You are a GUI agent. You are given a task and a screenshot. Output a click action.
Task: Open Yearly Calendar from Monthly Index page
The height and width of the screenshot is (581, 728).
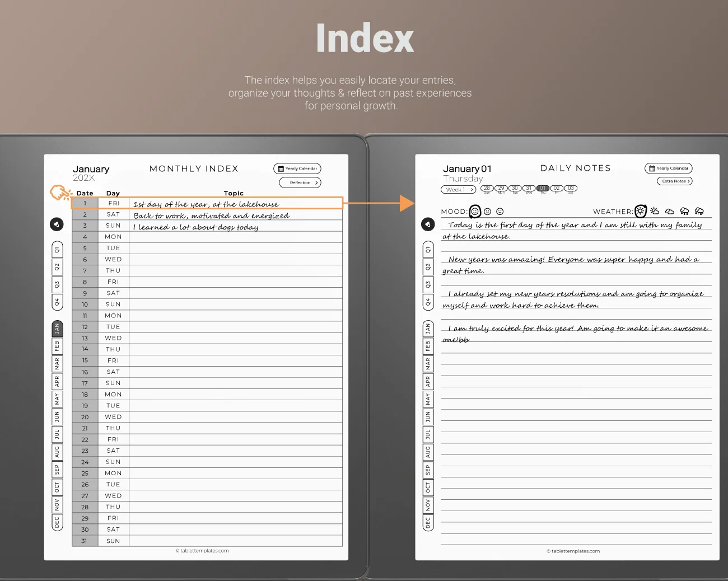297,168
